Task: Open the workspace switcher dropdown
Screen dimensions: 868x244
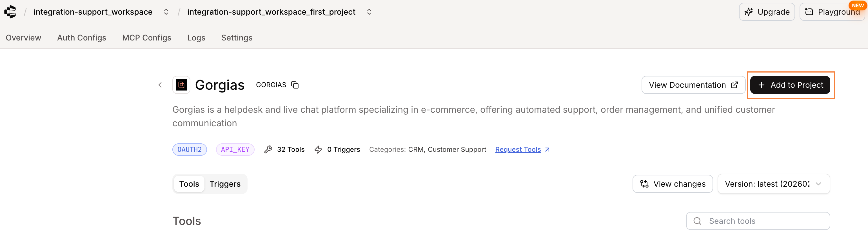Action: (166, 12)
